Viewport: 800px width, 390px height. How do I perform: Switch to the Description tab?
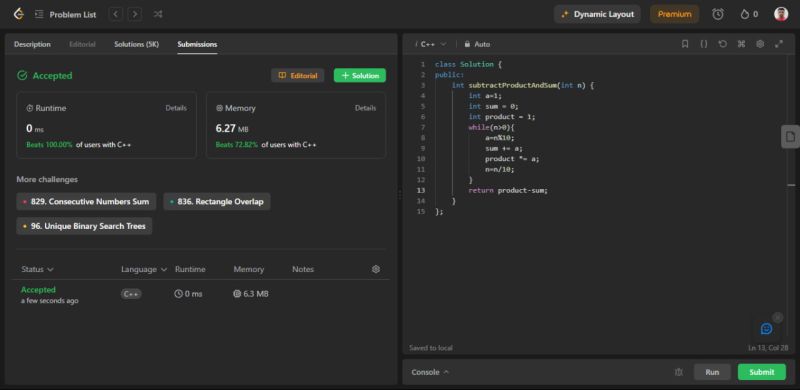tap(32, 44)
